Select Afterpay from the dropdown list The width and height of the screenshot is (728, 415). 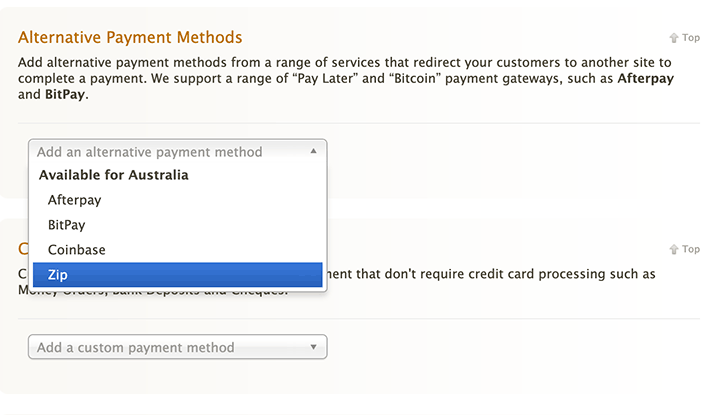[74, 200]
